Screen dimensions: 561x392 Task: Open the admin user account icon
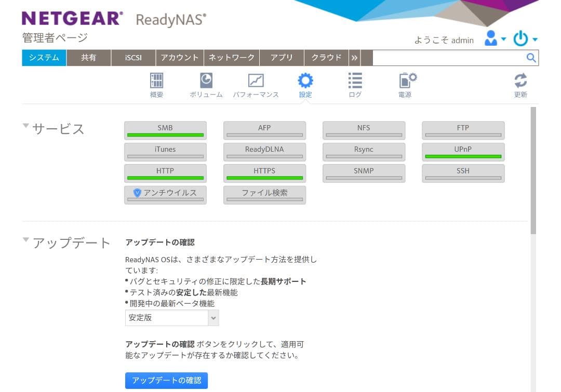point(491,38)
